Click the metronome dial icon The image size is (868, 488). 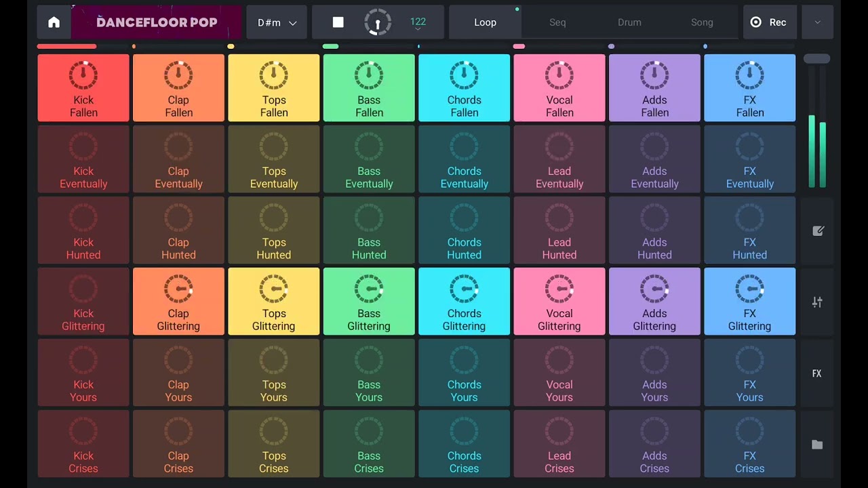click(378, 22)
